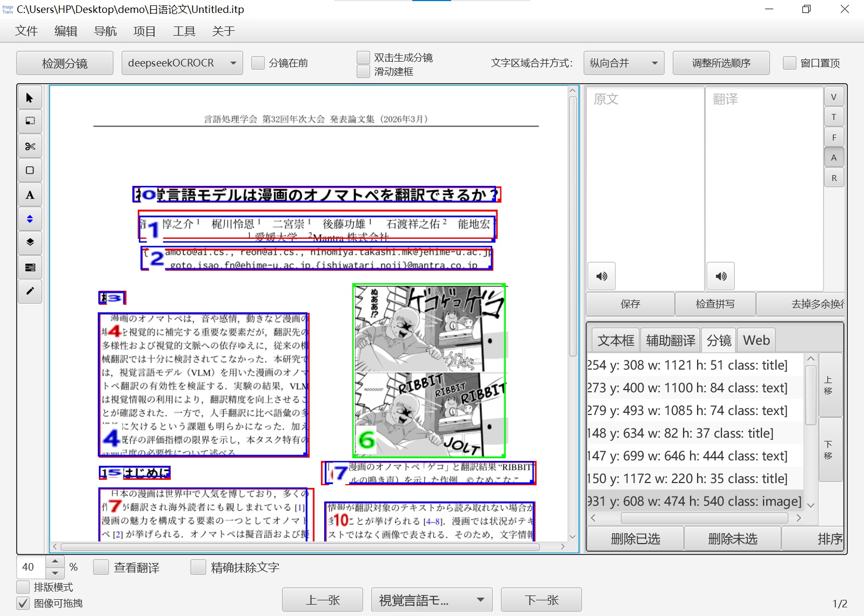Choose the scissors cut tool
The height and width of the screenshot is (616, 864).
30,146
